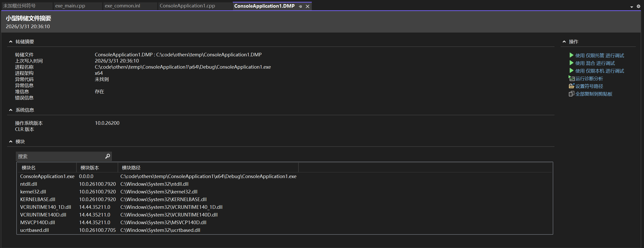This screenshot has width=644, height=248.
Task: Pin the ConsoleApplication1.DMP tab
Action: click(x=300, y=6)
